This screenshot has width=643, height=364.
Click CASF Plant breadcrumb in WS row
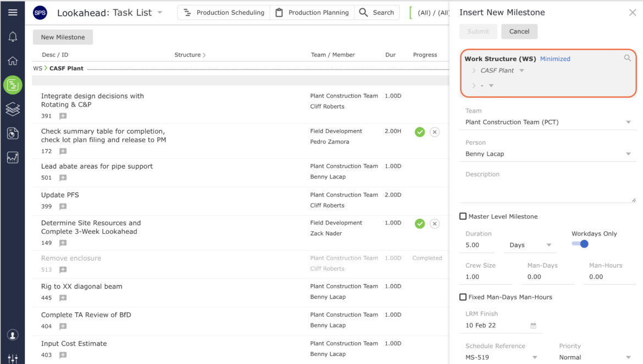66,69
